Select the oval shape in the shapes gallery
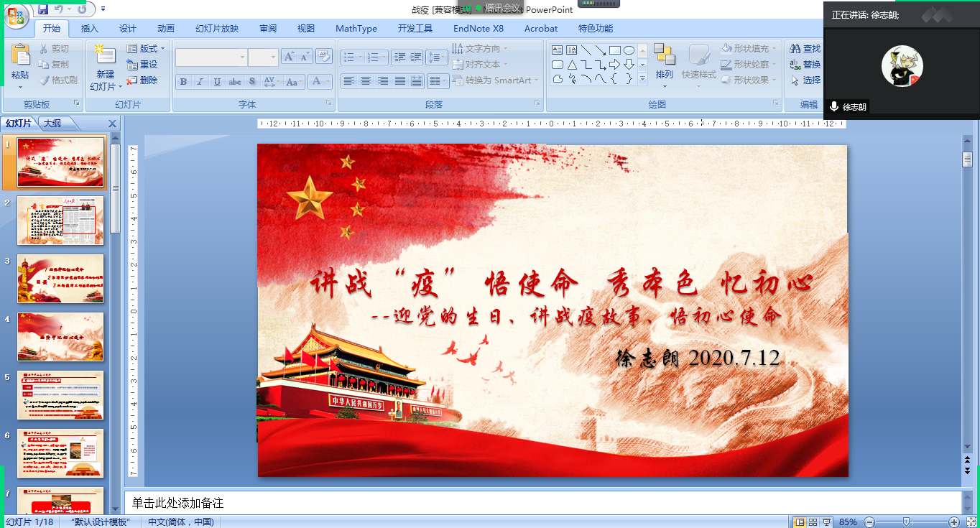Screen dimensions: 980x528 click(x=629, y=50)
